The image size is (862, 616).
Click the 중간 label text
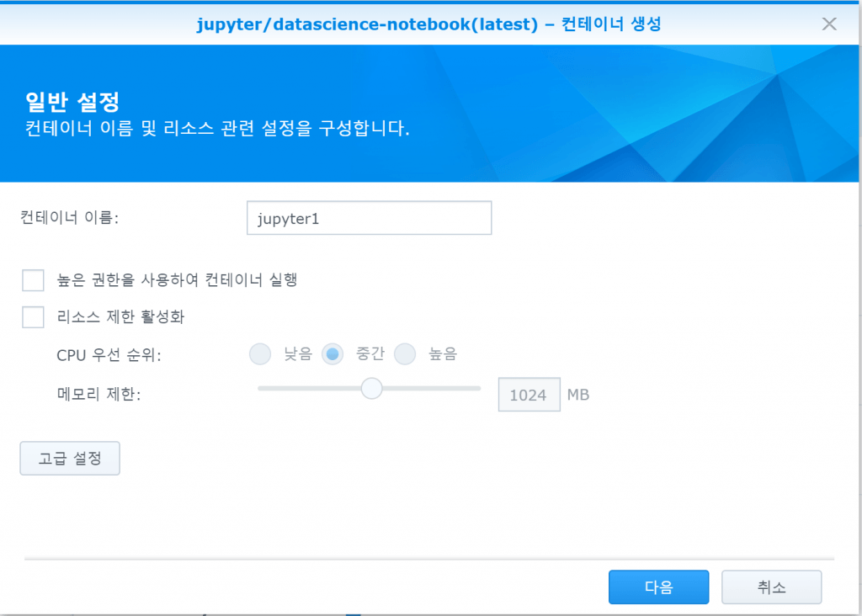(x=370, y=354)
